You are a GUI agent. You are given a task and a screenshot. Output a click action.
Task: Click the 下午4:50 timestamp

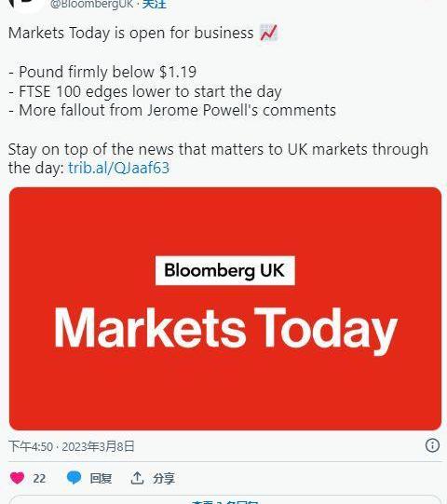31,446
